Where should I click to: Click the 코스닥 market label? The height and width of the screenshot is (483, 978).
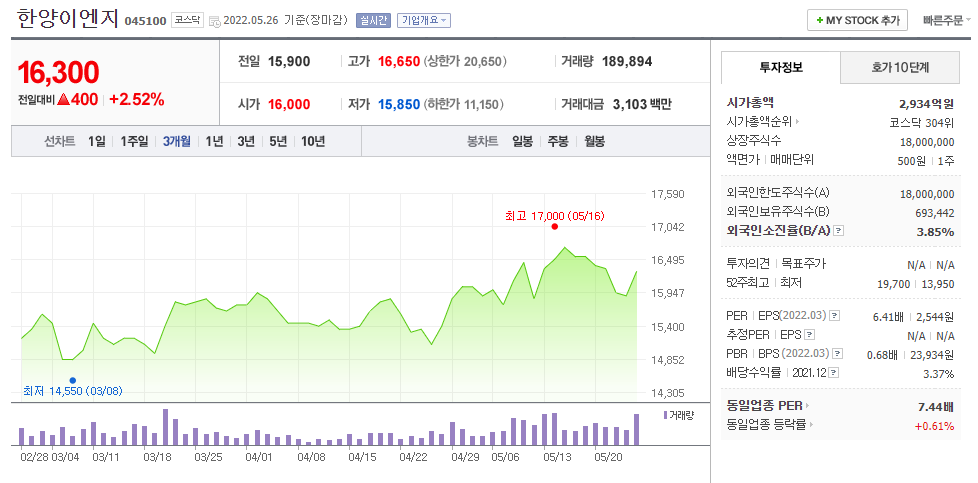click(188, 20)
